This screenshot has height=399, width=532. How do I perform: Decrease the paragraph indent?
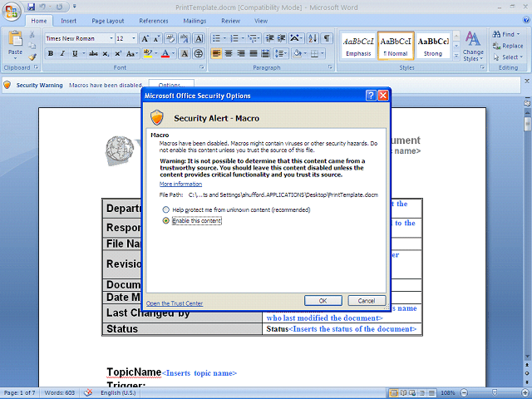pos(269,38)
